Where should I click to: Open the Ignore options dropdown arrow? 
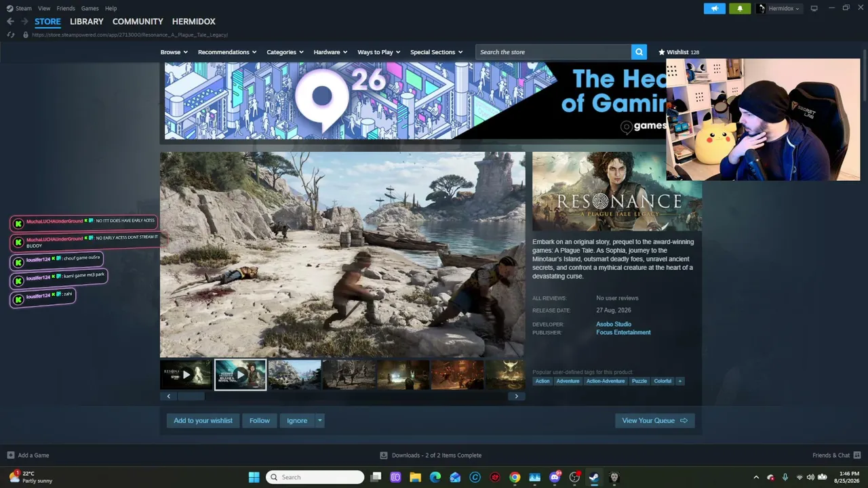tap(320, 421)
